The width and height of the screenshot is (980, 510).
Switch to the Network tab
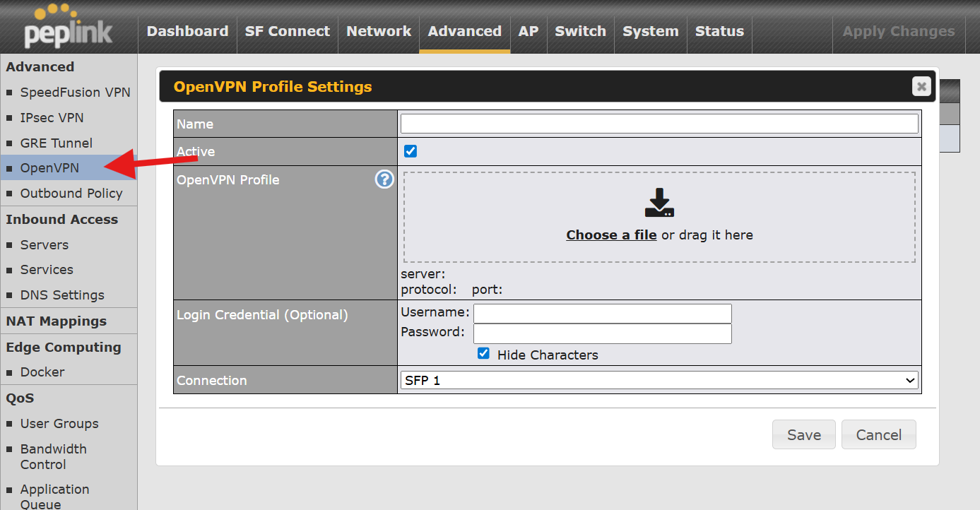coord(379,31)
